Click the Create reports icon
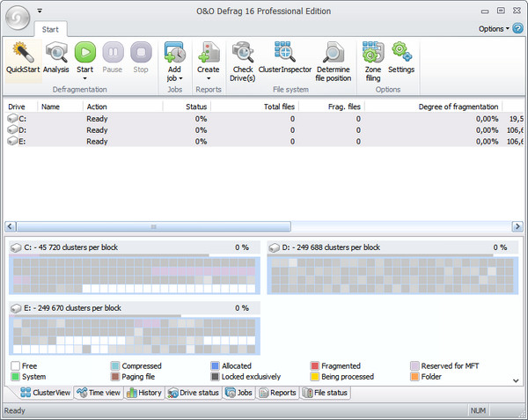This screenshot has height=420, width=528. click(x=209, y=52)
